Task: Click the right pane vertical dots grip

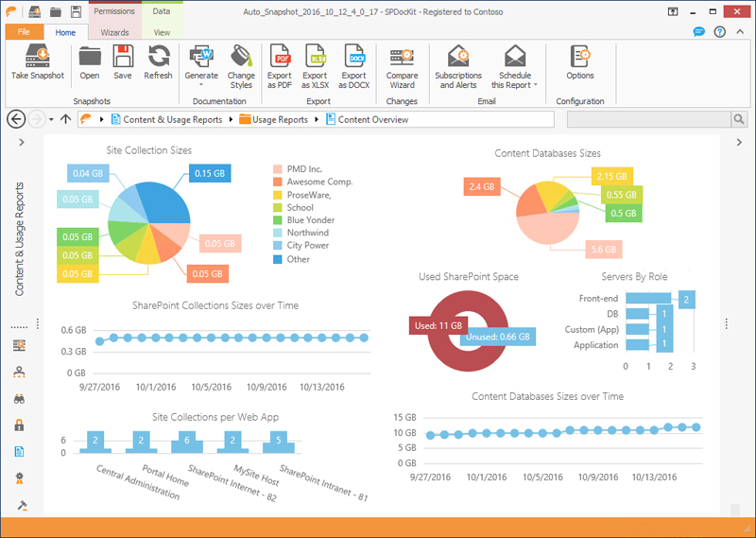Action: coord(726,323)
